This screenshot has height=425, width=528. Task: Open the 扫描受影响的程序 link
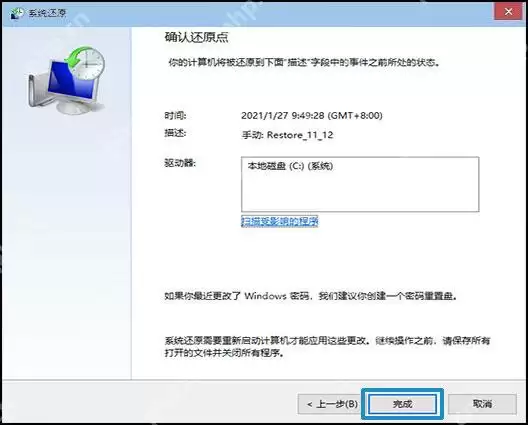click(x=279, y=221)
